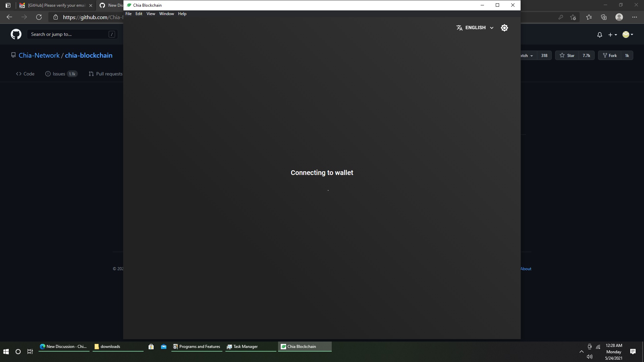Open browser settings and more menu
The width and height of the screenshot is (644, 362).
[634, 17]
